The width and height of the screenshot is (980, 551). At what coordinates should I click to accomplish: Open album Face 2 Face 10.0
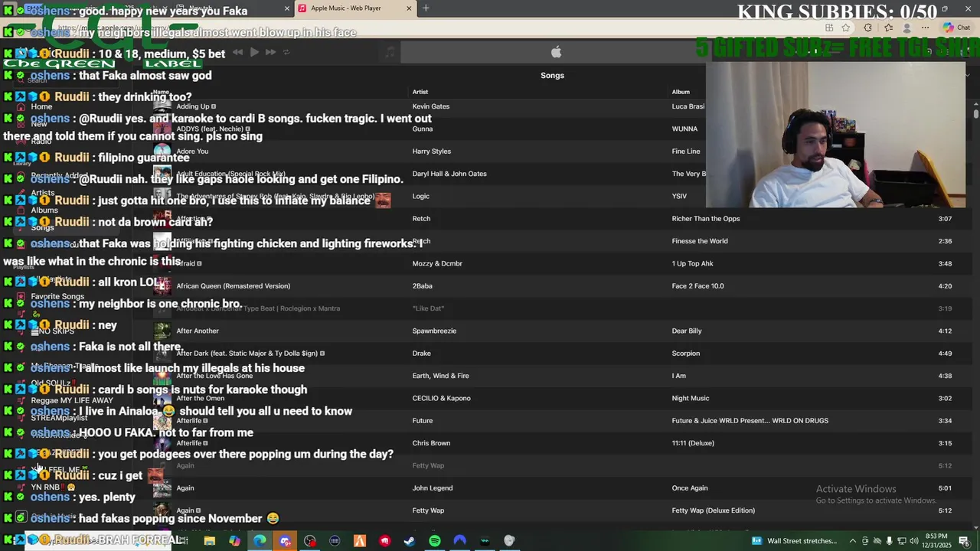[697, 286]
